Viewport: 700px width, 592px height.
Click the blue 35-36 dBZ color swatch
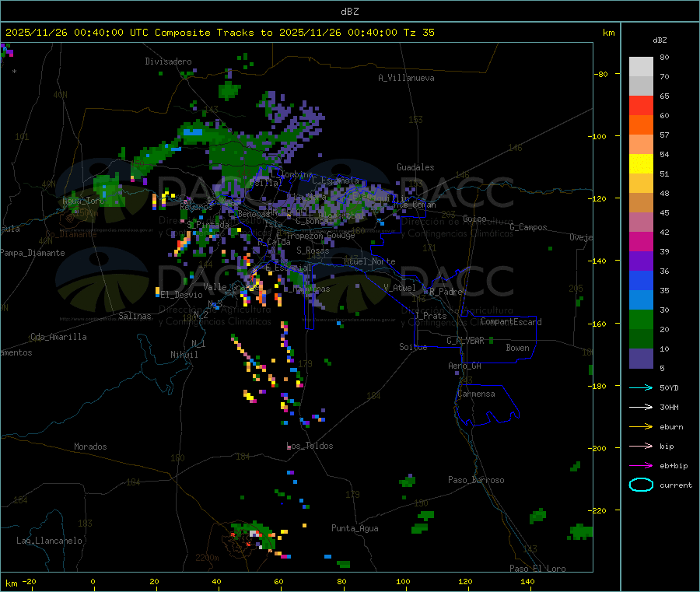click(641, 280)
